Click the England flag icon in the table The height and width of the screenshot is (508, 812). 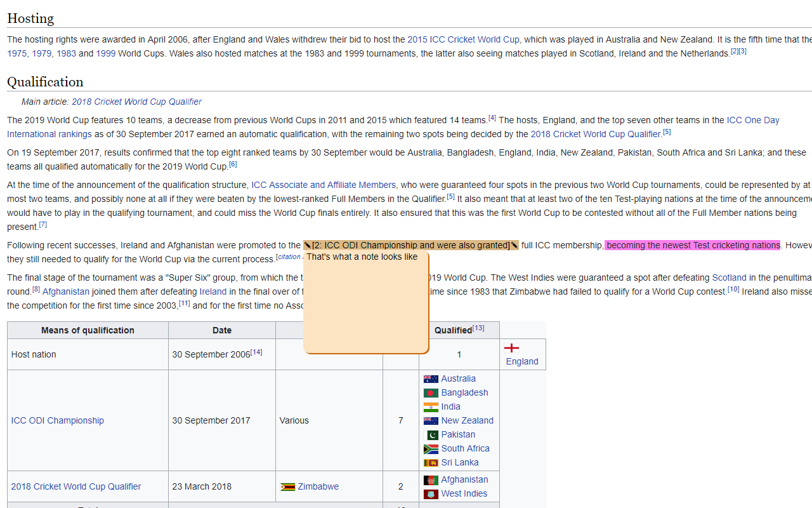coord(511,347)
